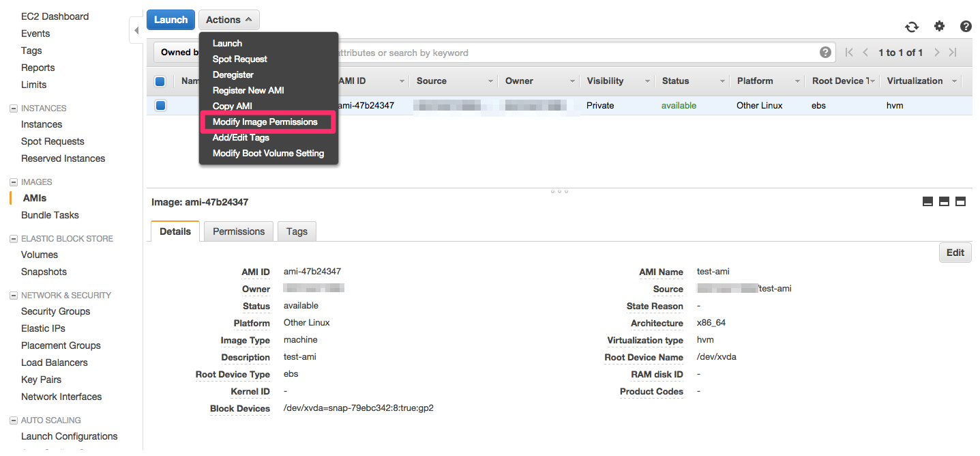Select Modify Boot Volume Setting entry
The height and width of the screenshot is (456, 980).
pos(269,153)
